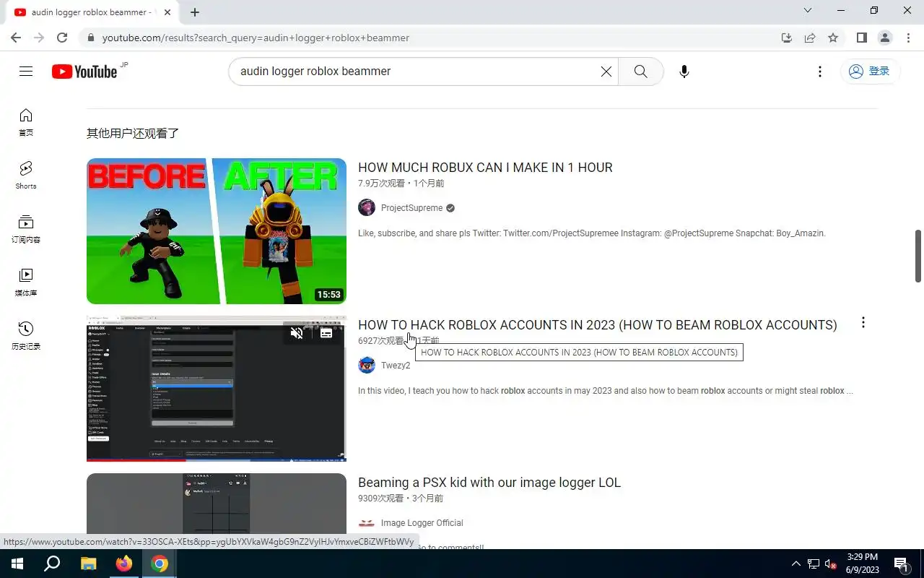
Task: Click the 'Like, subscribe, and share pls' description
Action: 591,233
